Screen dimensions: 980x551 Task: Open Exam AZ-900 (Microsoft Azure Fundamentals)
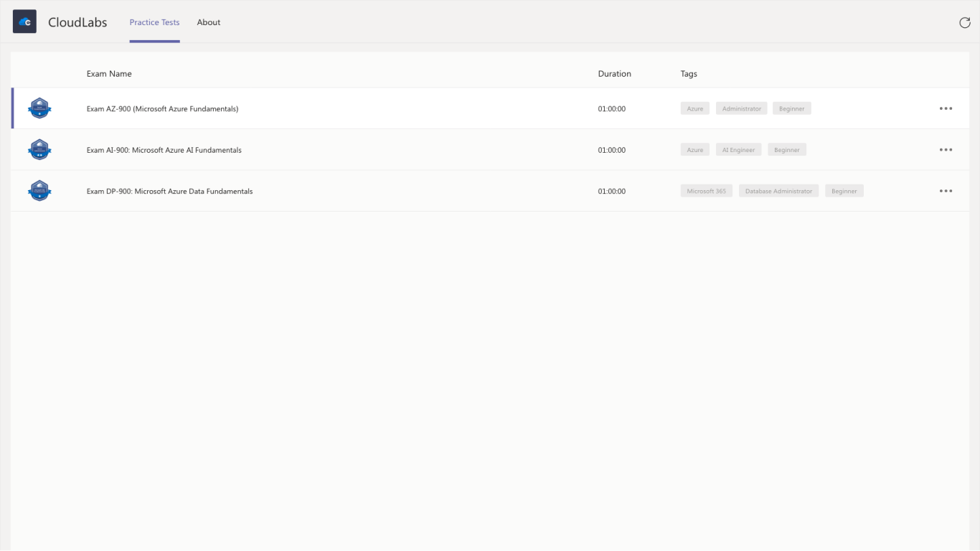pos(162,109)
